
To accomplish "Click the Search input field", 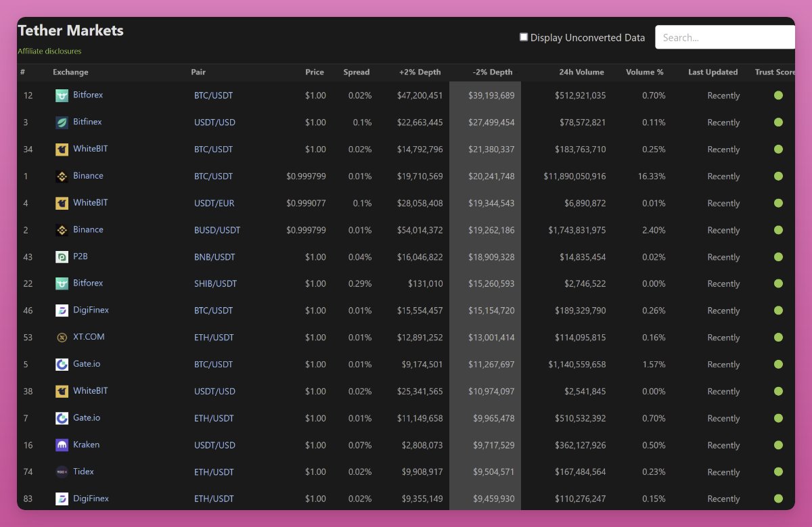I will 725,37.
